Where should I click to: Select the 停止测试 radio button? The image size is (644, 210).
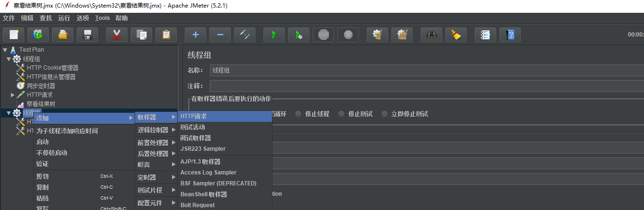pyautogui.click(x=342, y=114)
